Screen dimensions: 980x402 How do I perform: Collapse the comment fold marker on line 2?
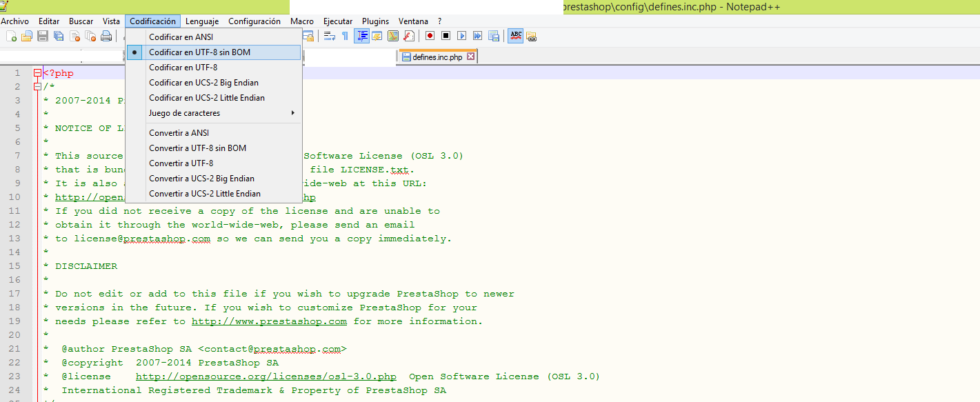(x=38, y=87)
